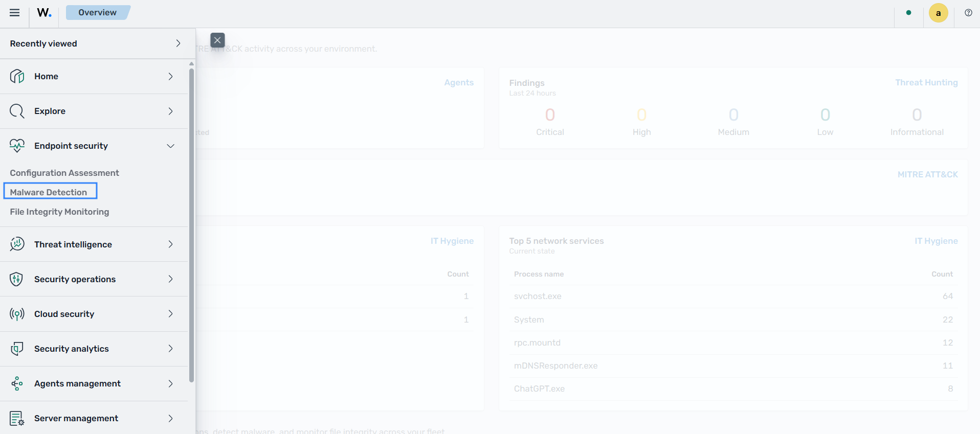Image resolution: width=980 pixels, height=434 pixels.
Task: Expand the Server management chevron
Action: tap(170, 418)
